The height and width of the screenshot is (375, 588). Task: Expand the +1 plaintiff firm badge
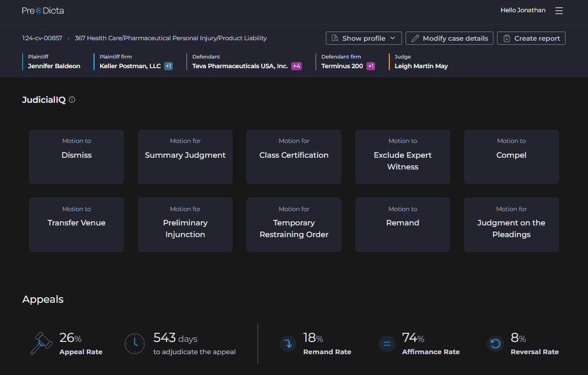tap(168, 66)
